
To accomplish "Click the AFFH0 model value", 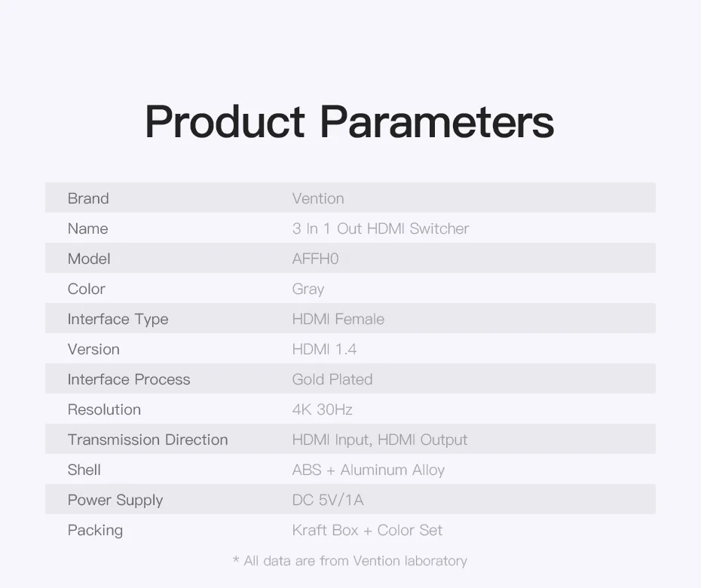I will click(x=315, y=259).
